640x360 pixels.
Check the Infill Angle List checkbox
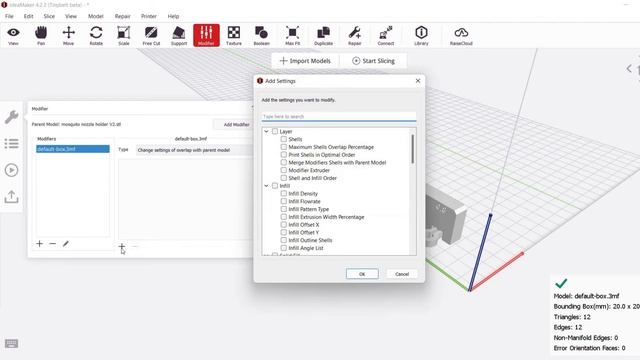pyautogui.click(x=284, y=248)
